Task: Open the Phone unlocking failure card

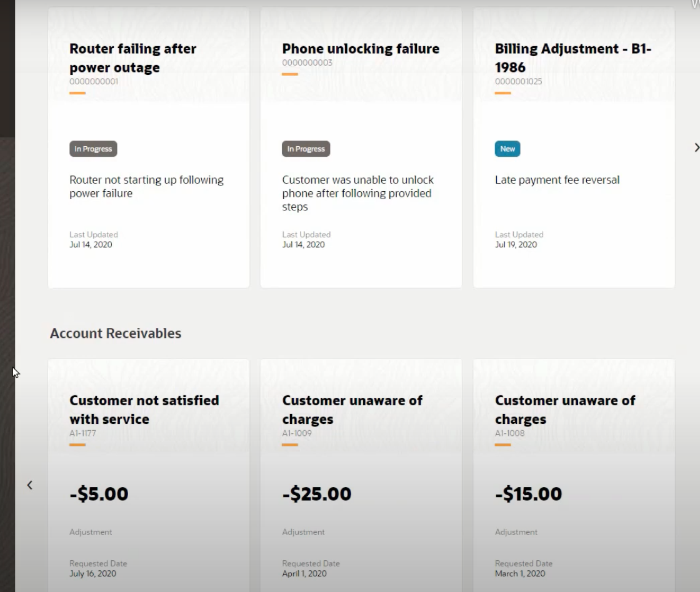Action: point(361,49)
